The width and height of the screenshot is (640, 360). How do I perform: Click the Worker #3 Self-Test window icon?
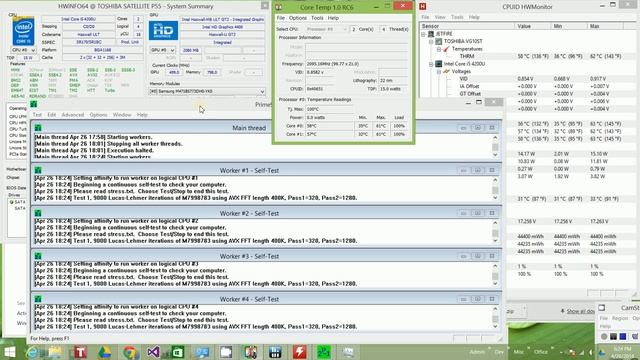tap(38, 256)
